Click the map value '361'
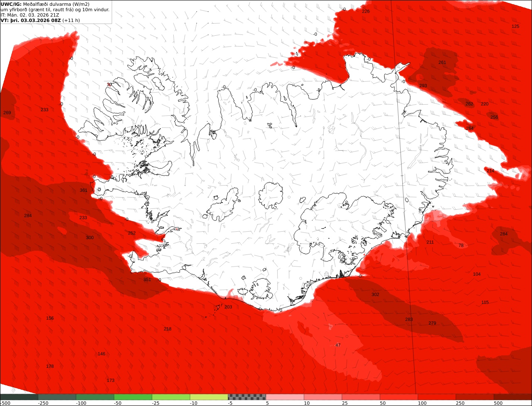Image resolution: width=532 pixels, height=406 pixels. 84,190
